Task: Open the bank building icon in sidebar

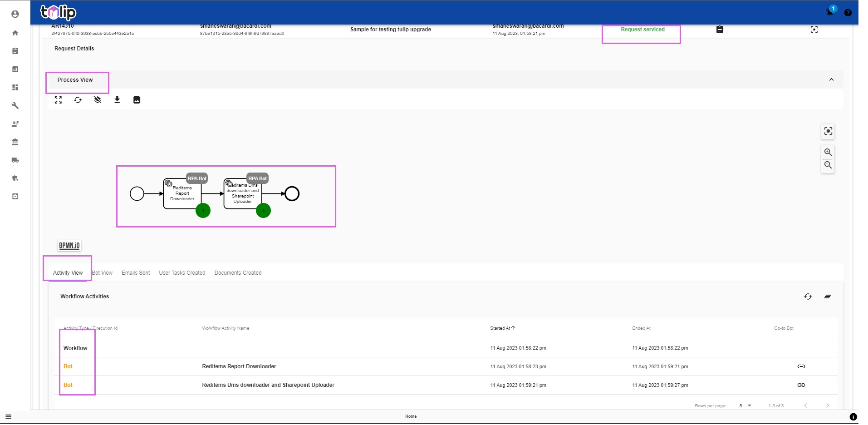Action: tap(15, 142)
